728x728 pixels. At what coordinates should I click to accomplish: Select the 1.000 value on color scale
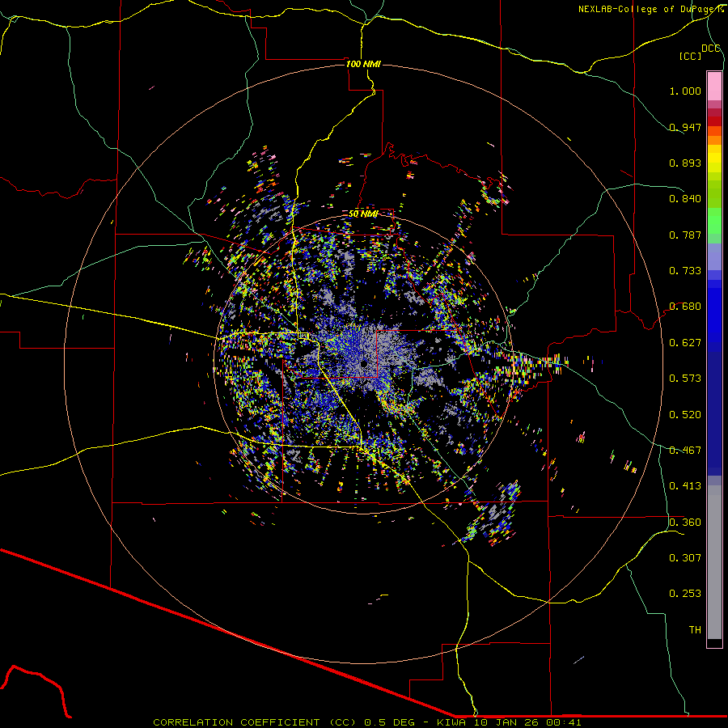(x=685, y=91)
